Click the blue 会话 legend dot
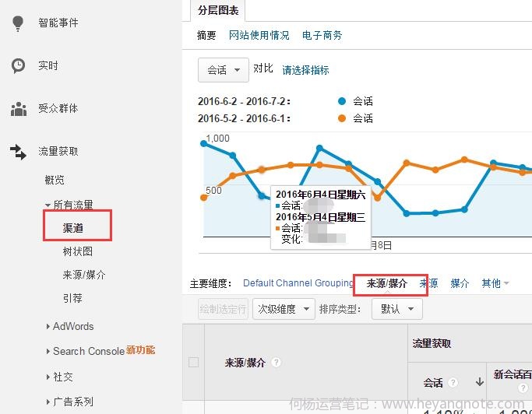Viewport: 532px width, 414px height. click(x=342, y=101)
